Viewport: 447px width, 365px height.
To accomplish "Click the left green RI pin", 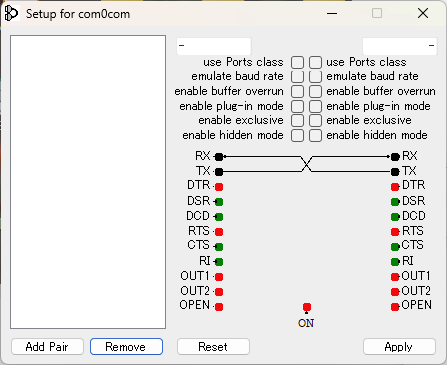I will (219, 262).
